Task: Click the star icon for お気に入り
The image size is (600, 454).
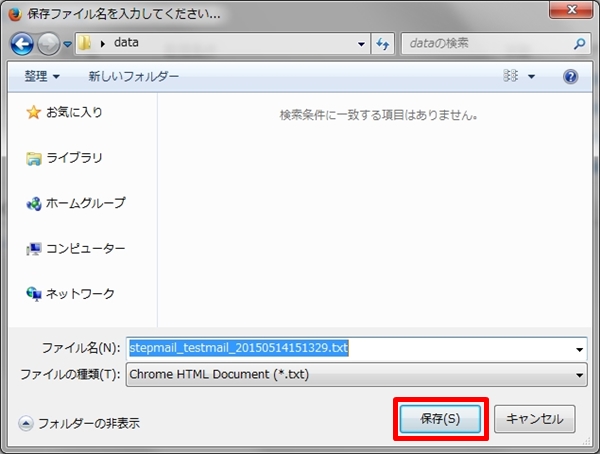Action: [x=33, y=112]
